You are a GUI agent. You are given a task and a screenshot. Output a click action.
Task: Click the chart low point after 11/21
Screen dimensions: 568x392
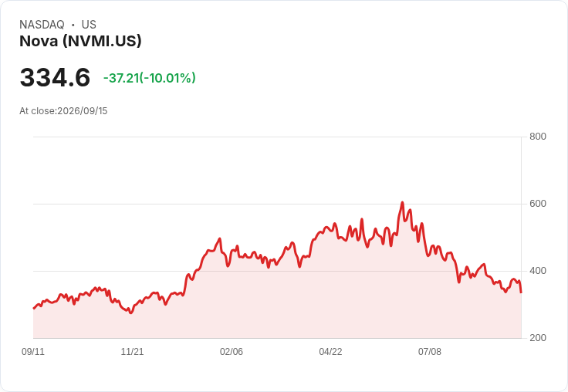(x=131, y=313)
